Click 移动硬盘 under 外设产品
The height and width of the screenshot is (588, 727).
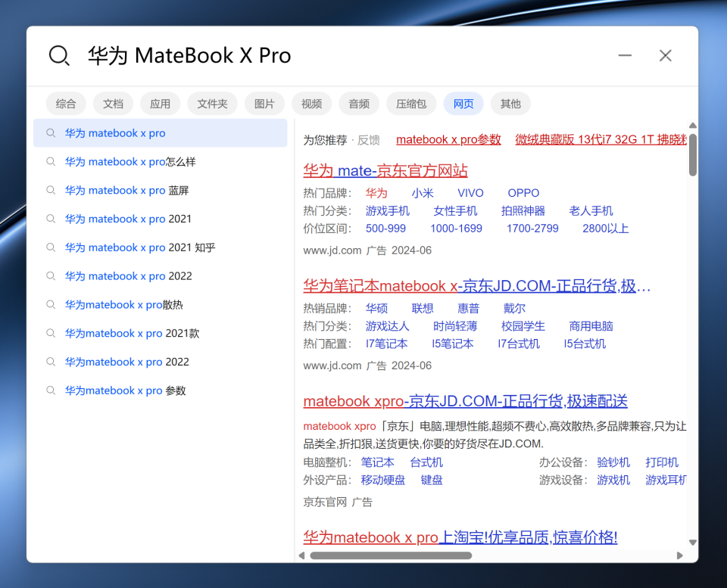(383, 480)
